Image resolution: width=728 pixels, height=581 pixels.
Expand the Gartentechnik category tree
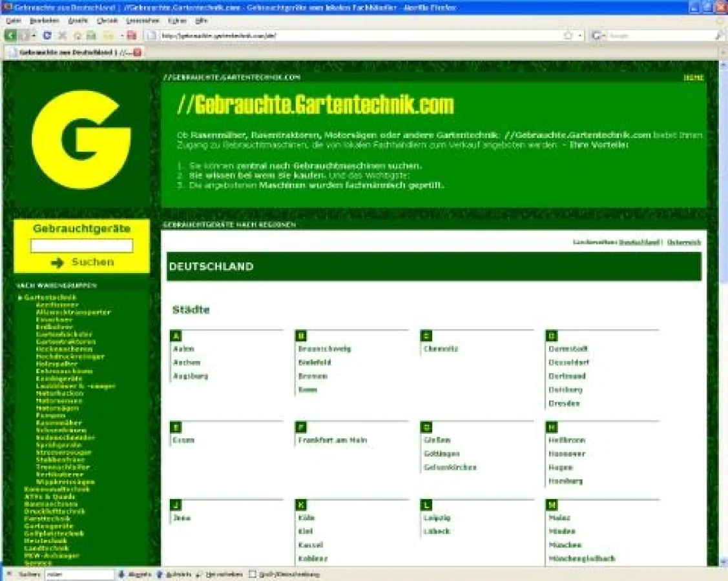pyautogui.click(x=21, y=298)
